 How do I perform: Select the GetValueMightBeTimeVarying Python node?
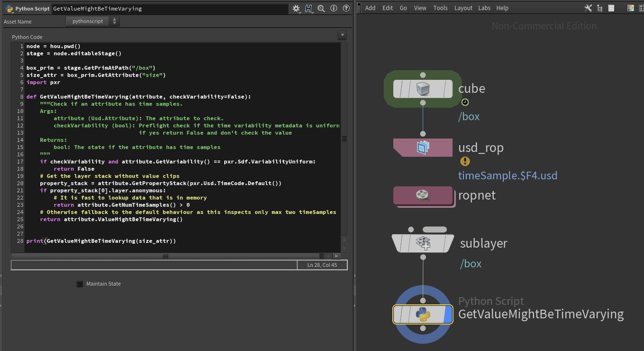(x=423, y=314)
